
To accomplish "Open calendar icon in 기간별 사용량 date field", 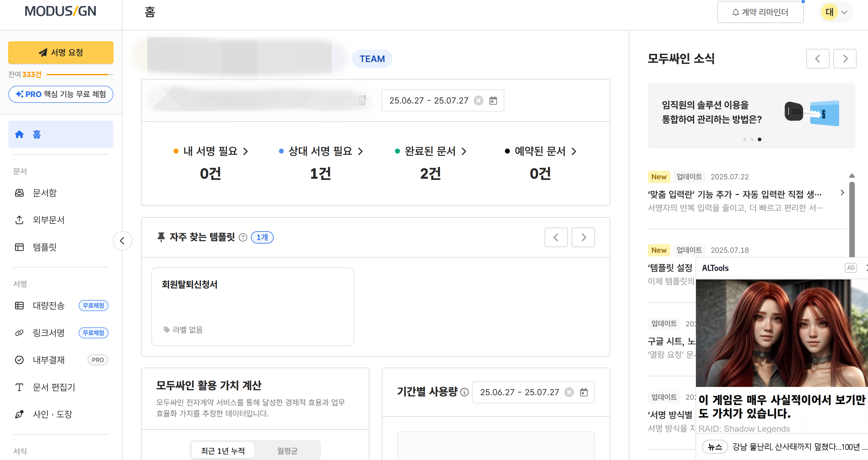I will tap(584, 392).
